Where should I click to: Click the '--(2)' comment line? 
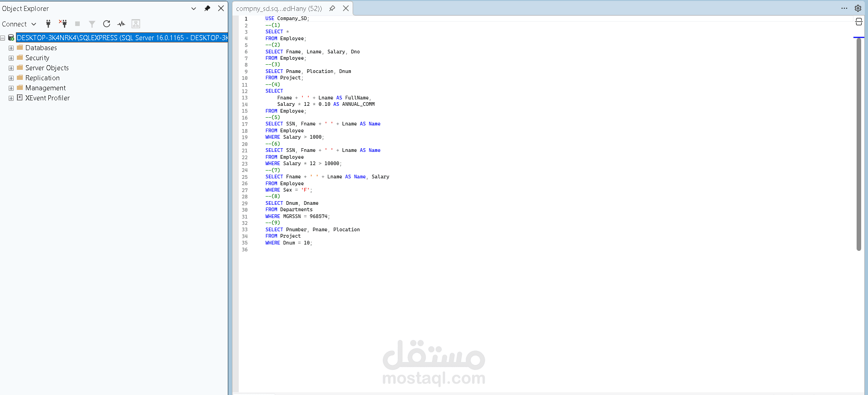[272, 45]
